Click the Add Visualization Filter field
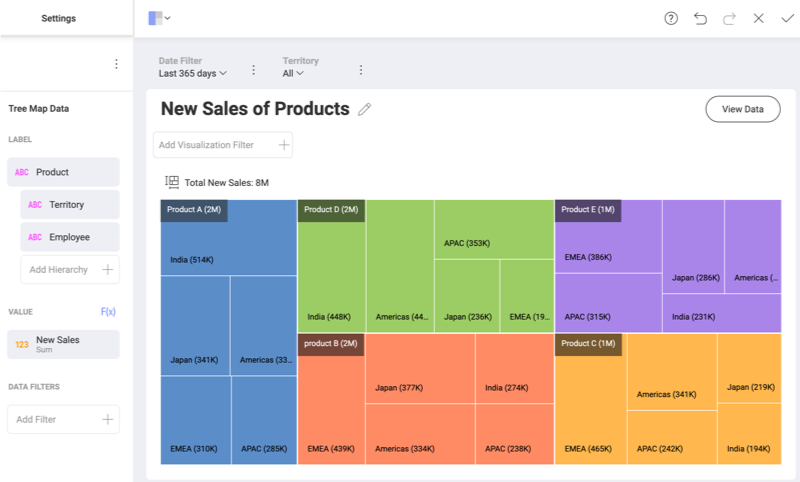Screen dimensions: 800x482 click(222, 145)
